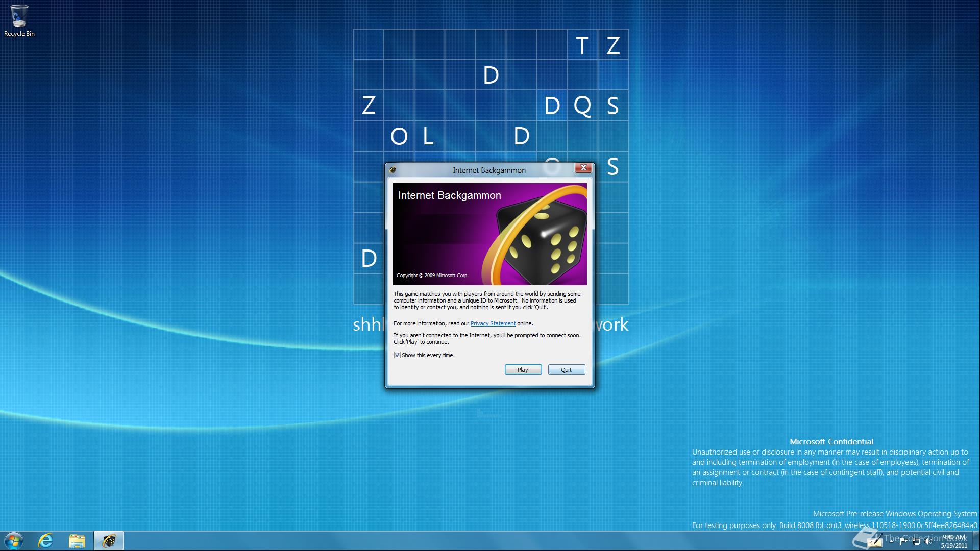
Task: Expand the hidden tray icons arrow
Action: point(891,541)
